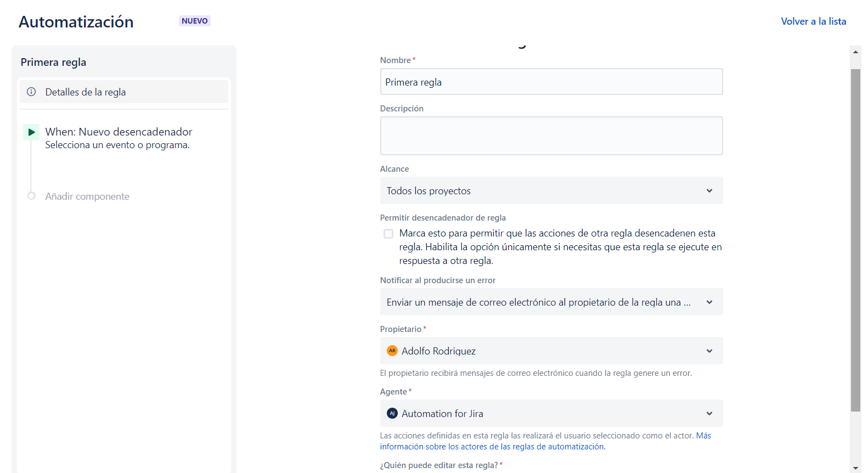Expand the Agente dropdown chevron

[x=709, y=413]
